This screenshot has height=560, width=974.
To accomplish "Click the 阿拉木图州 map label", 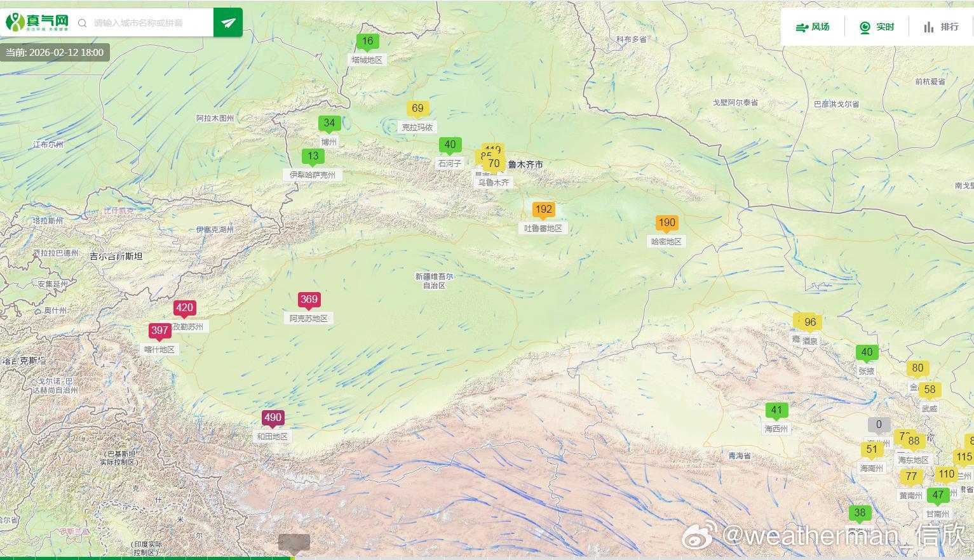I will (x=215, y=118).
